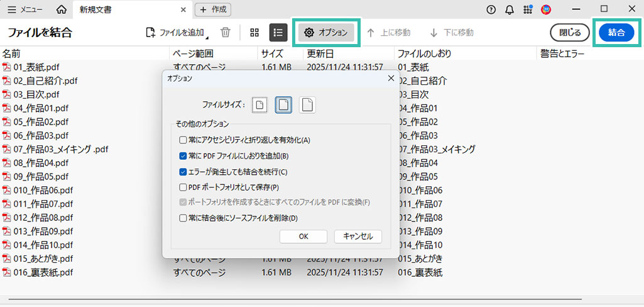Switch to thumbnail grid view
Viewport: 644px width, 307px height.
254,33
